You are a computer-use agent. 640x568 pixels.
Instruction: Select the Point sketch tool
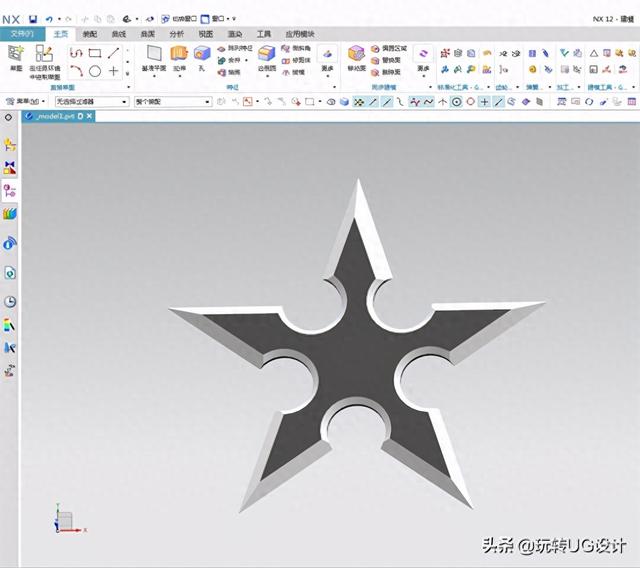click(x=113, y=71)
